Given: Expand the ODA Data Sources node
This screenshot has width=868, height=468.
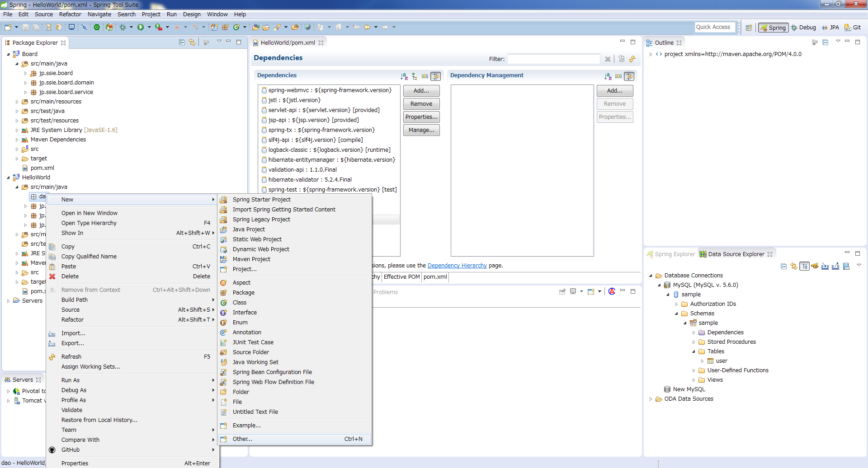Looking at the screenshot, I should [x=651, y=399].
